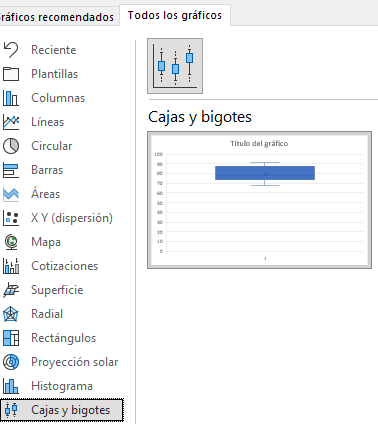Click the Mapa globe icon

tap(11, 242)
